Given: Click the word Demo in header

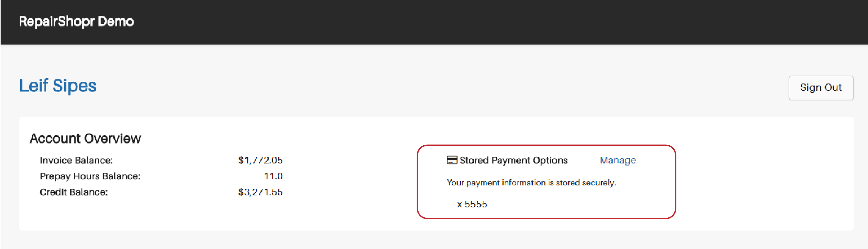Looking at the screenshot, I should click(116, 22).
